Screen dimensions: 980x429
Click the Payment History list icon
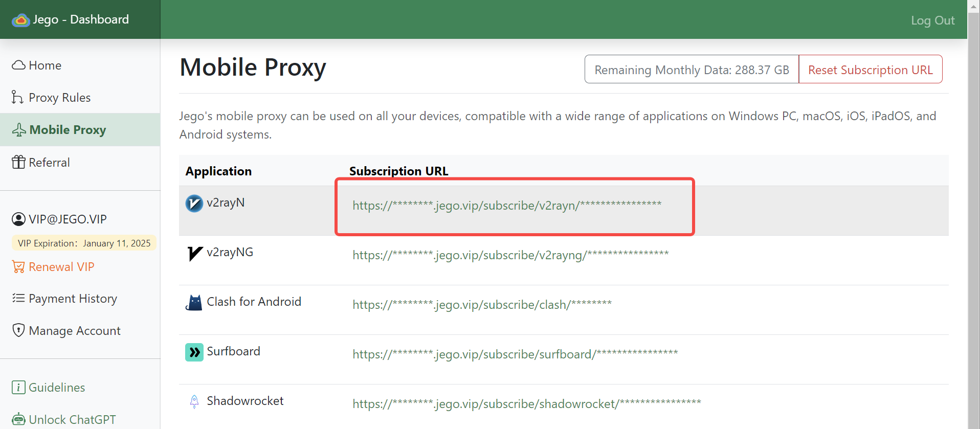point(18,298)
